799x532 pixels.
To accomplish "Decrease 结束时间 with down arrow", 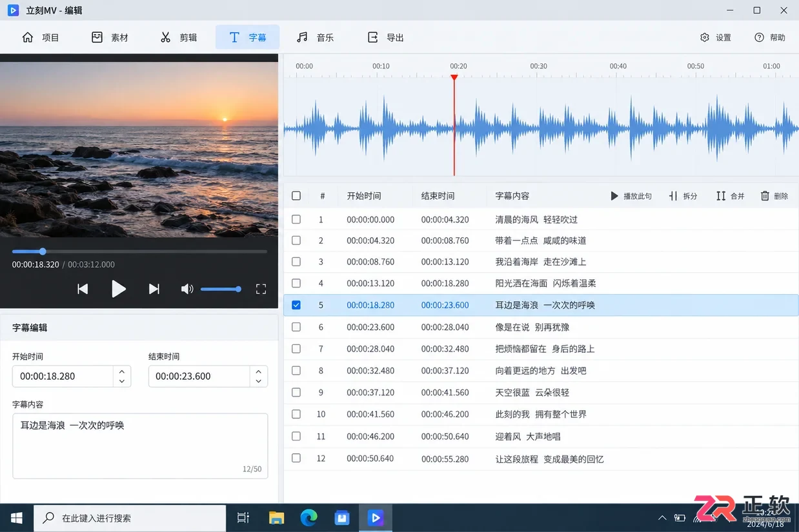I will point(259,381).
